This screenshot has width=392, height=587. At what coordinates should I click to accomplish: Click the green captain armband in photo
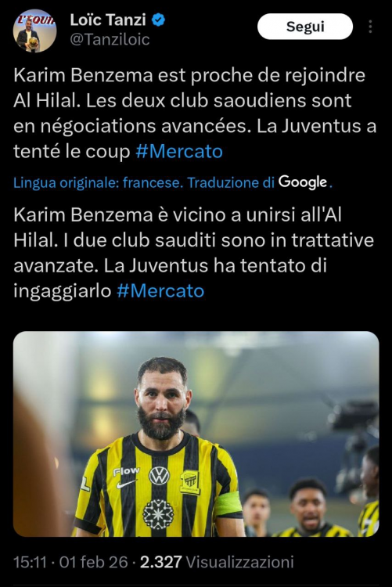[228, 504]
